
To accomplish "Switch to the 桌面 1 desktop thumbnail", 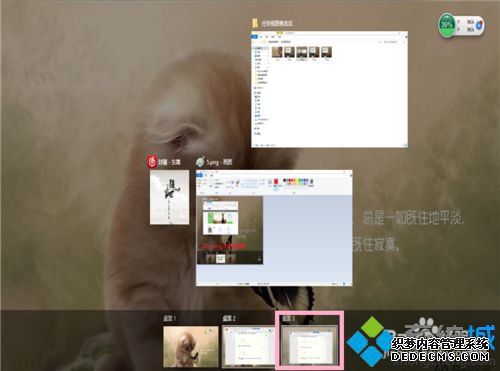I will [x=191, y=347].
